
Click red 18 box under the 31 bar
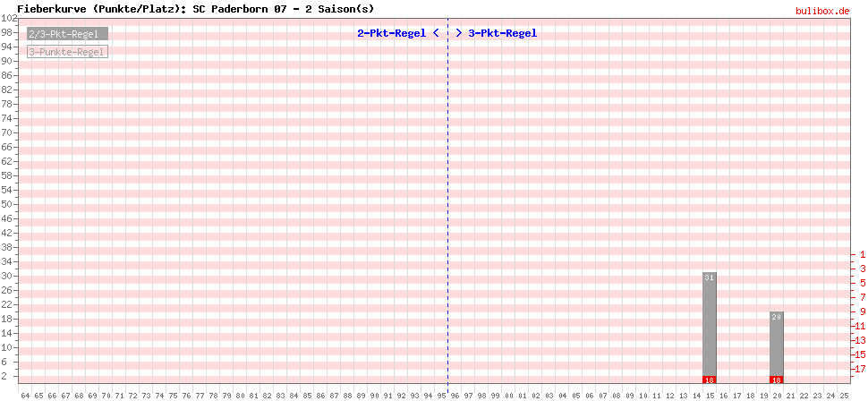click(x=710, y=379)
